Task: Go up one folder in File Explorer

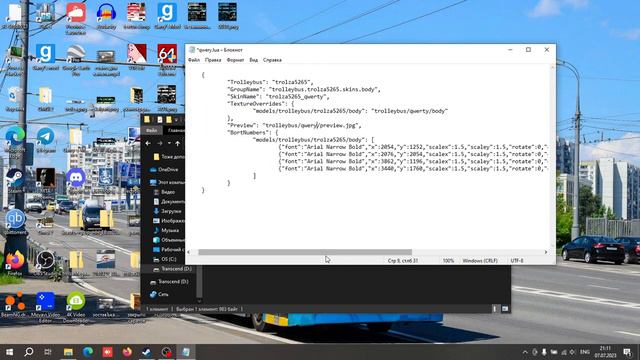Action: (178, 143)
